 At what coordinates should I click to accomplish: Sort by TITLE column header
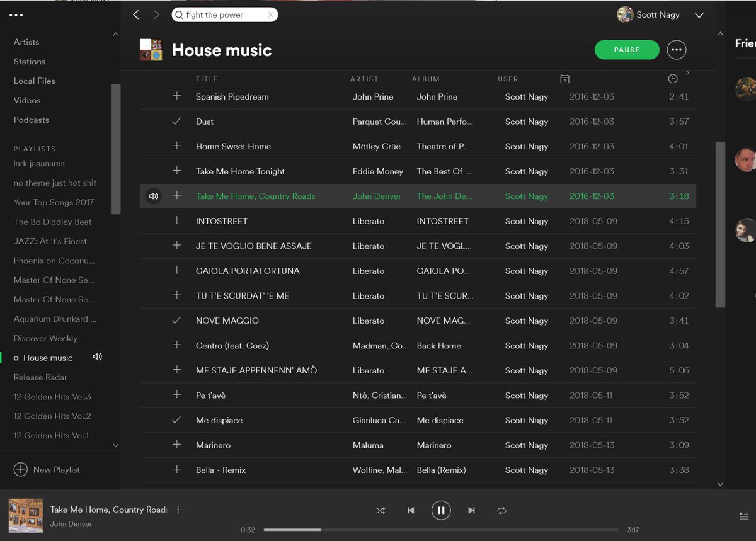click(207, 79)
